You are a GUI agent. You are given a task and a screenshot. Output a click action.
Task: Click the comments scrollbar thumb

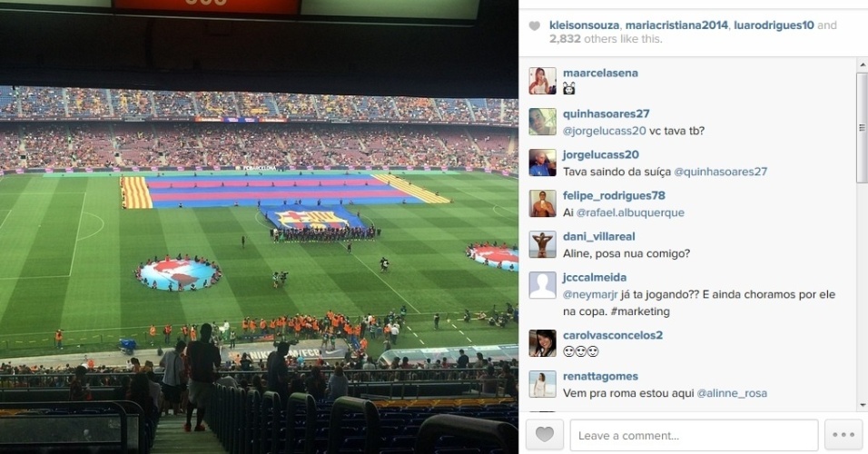pyautogui.click(x=862, y=127)
